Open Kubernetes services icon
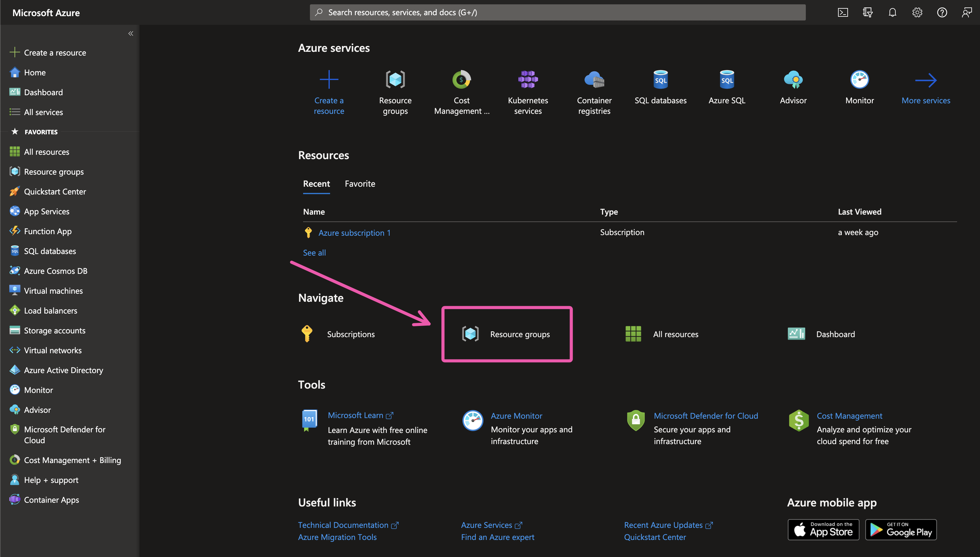980x557 pixels. [x=528, y=80]
